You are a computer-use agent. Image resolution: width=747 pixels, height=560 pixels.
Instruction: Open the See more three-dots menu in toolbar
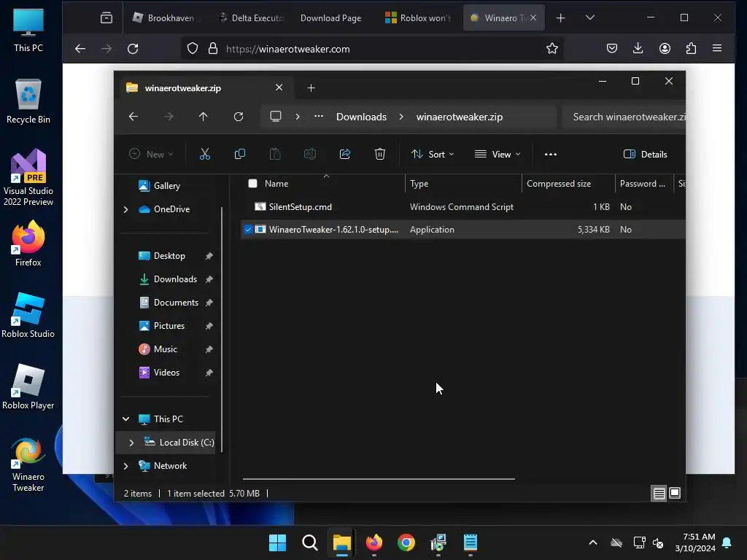point(551,155)
